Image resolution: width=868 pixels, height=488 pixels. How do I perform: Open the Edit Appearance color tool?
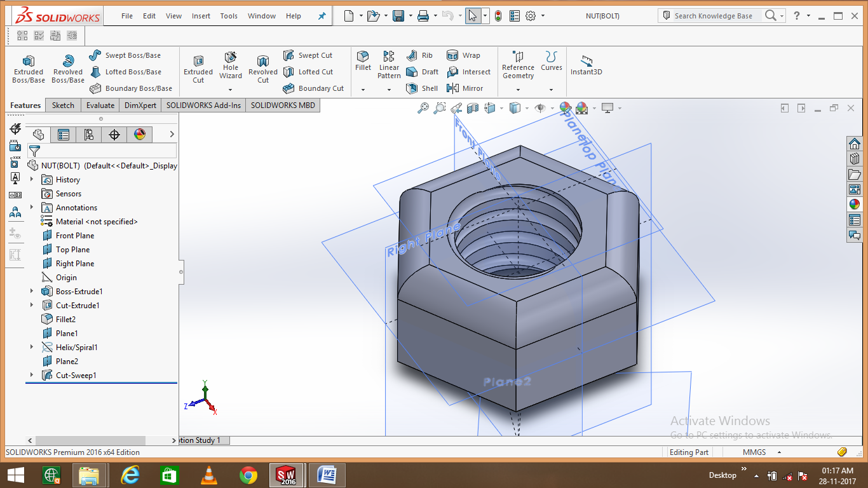tap(565, 108)
